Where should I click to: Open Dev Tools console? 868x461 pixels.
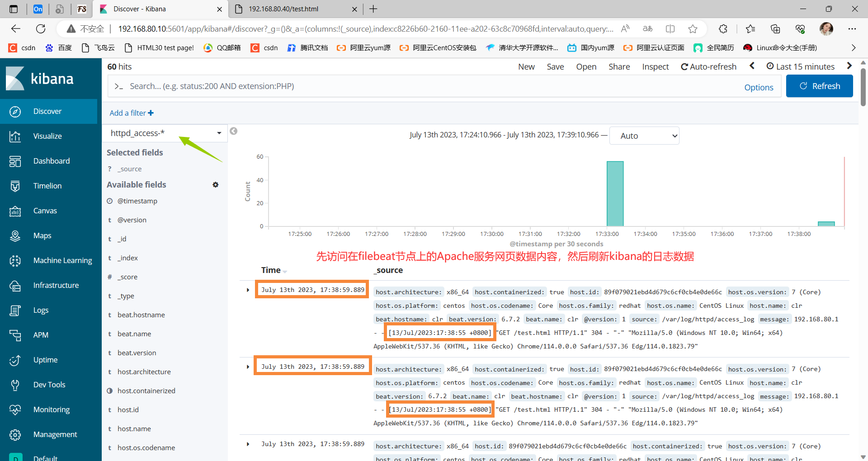click(48, 385)
